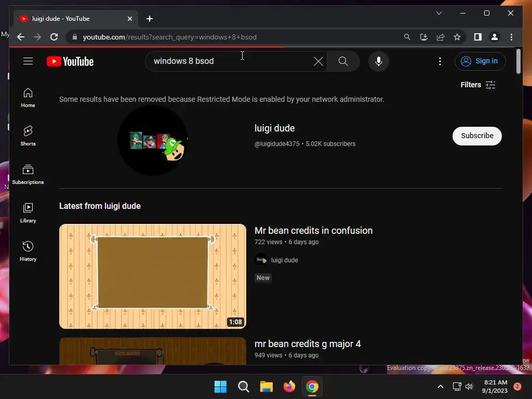Open Library in the sidebar
Image resolution: width=532 pixels, height=399 pixels.
point(28,212)
